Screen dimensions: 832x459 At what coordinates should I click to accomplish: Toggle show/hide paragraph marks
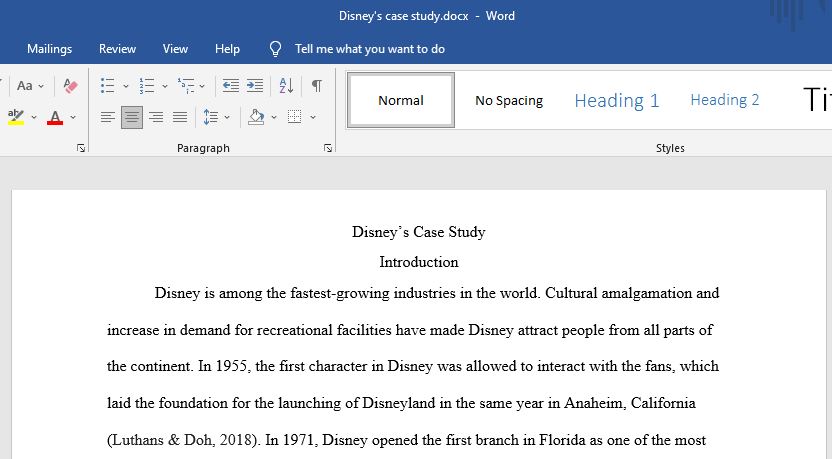pos(317,85)
